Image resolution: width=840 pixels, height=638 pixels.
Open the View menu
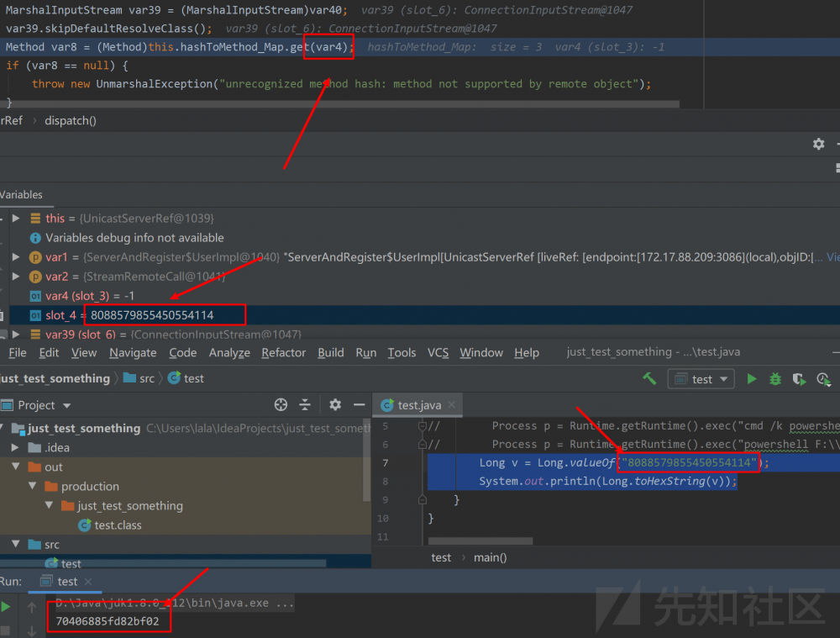(84, 353)
